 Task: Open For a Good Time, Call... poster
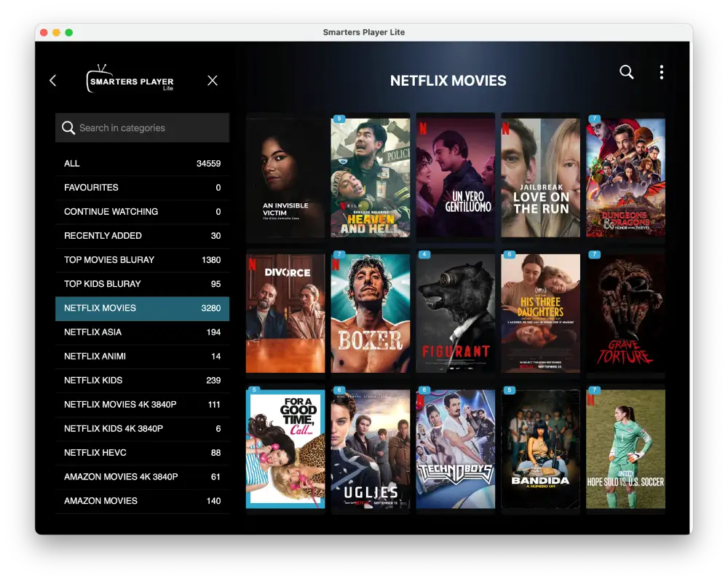click(x=285, y=449)
